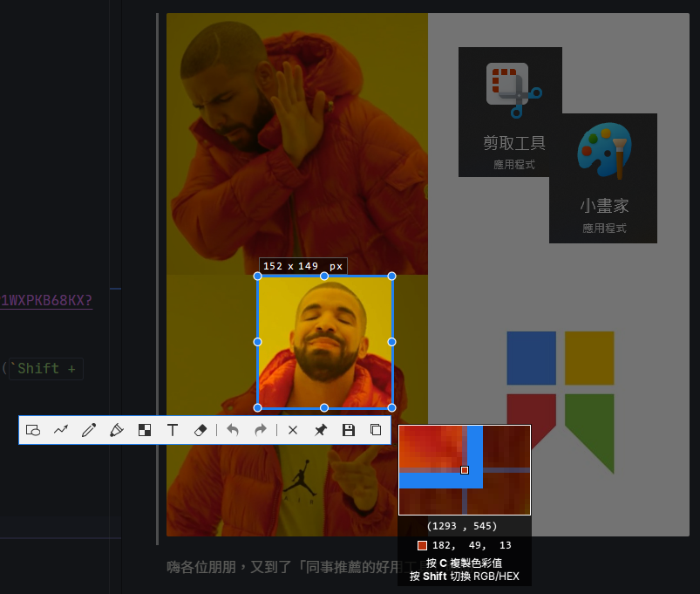The width and height of the screenshot is (700, 594).
Task: Click the bottom-left corner selection handle
Action: pos(257,407)
